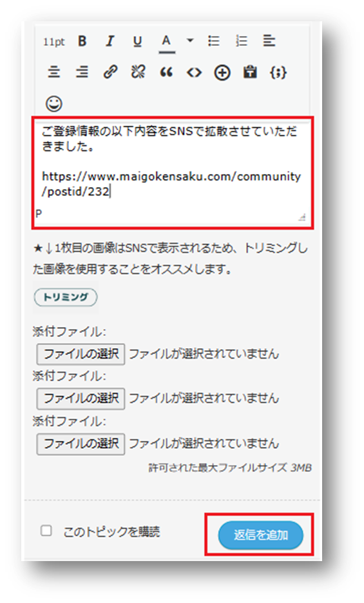Click the 返信を追加 button

coord(261,535)
